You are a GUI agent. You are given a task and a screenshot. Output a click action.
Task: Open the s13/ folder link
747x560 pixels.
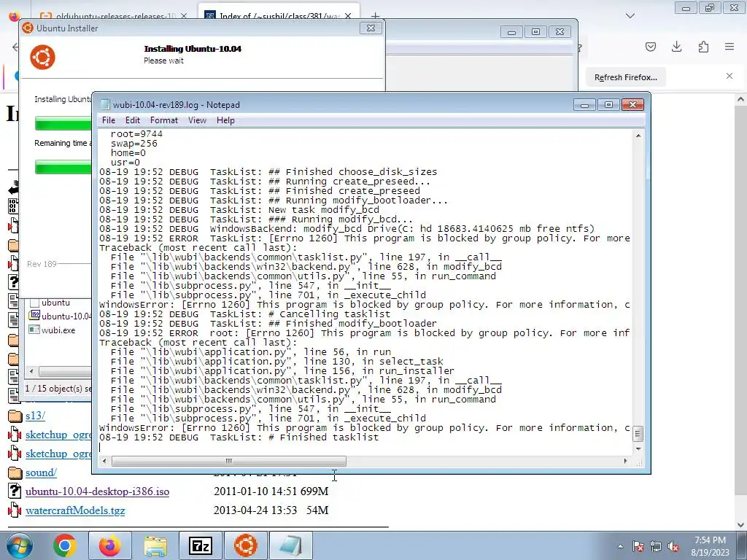click(x=35, y=416)
